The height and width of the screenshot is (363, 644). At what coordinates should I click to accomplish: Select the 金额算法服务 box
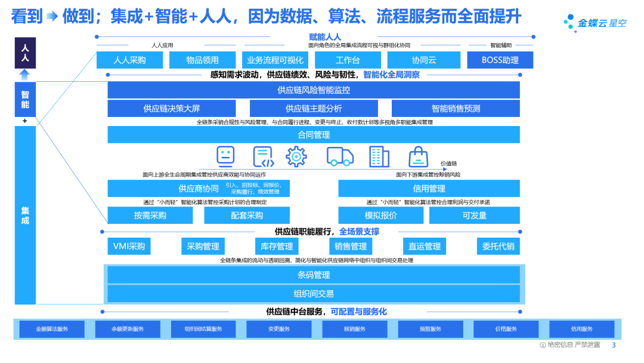click(52, 329)
